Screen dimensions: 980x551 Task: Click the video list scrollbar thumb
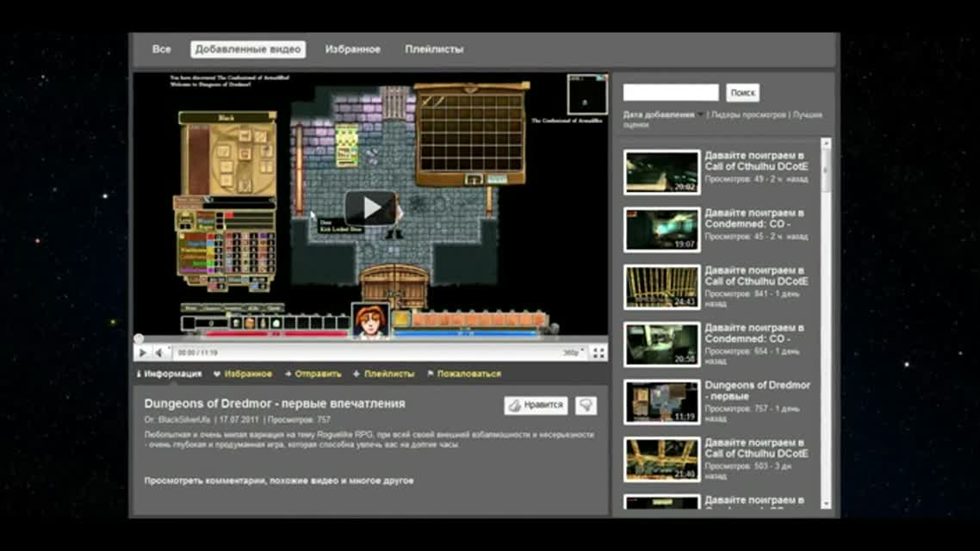(x=826, y=171)
